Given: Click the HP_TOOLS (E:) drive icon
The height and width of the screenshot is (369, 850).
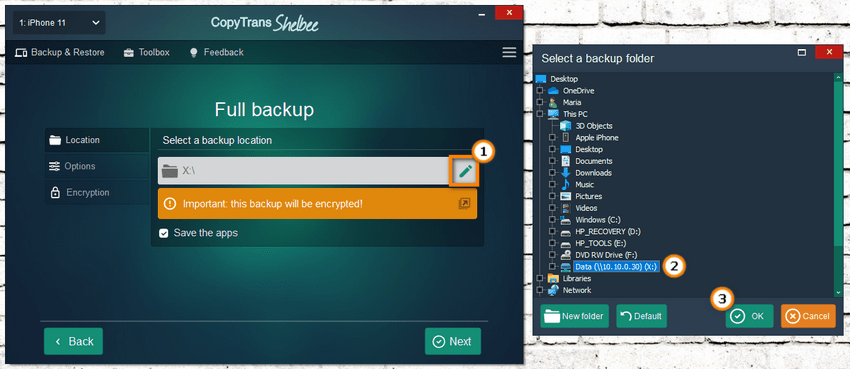Looking at the screenshot, I should point(566,244).
